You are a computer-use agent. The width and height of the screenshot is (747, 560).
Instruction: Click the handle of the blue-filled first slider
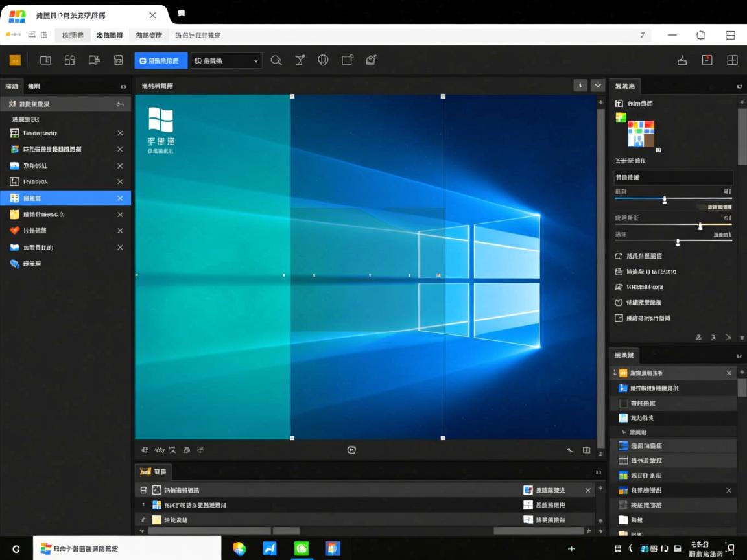[x=665, y=200]
